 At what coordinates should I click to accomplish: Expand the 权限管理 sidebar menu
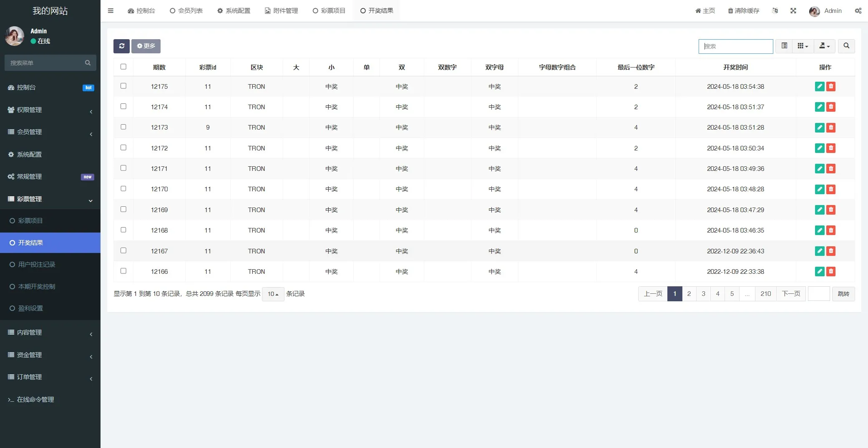(50, 110)
